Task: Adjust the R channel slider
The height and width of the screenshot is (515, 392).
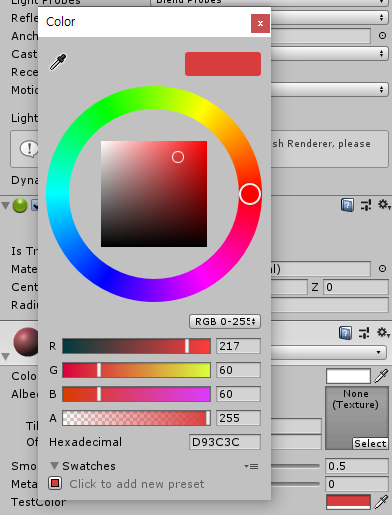Action: (x=136, y=346)
